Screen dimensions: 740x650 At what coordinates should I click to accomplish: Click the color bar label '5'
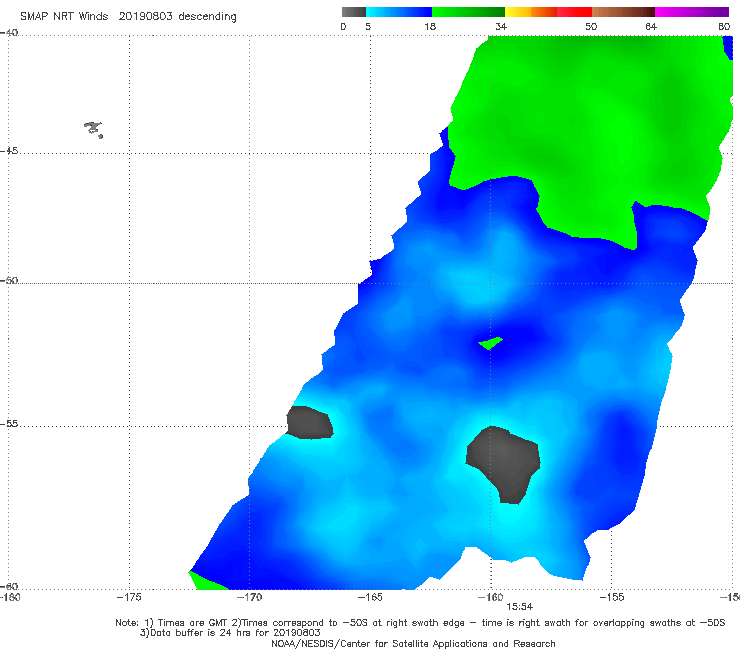pyautogui.click(x=368, y=26)
